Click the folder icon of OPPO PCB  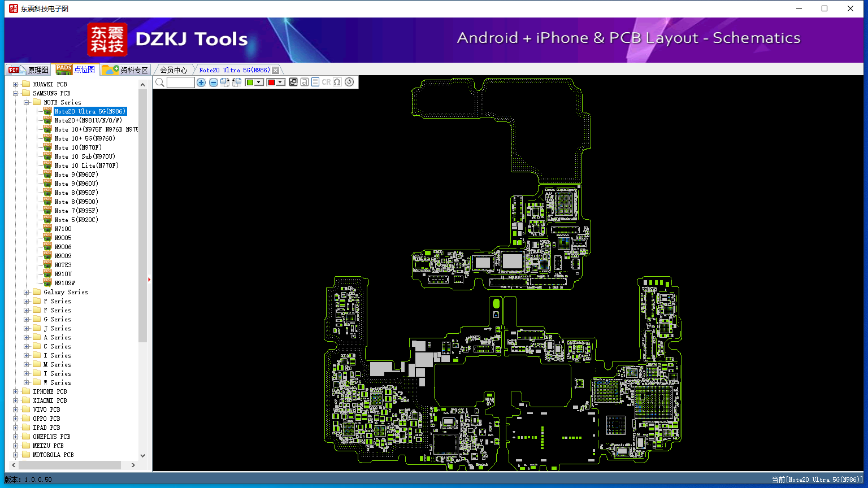click(26, 419)
